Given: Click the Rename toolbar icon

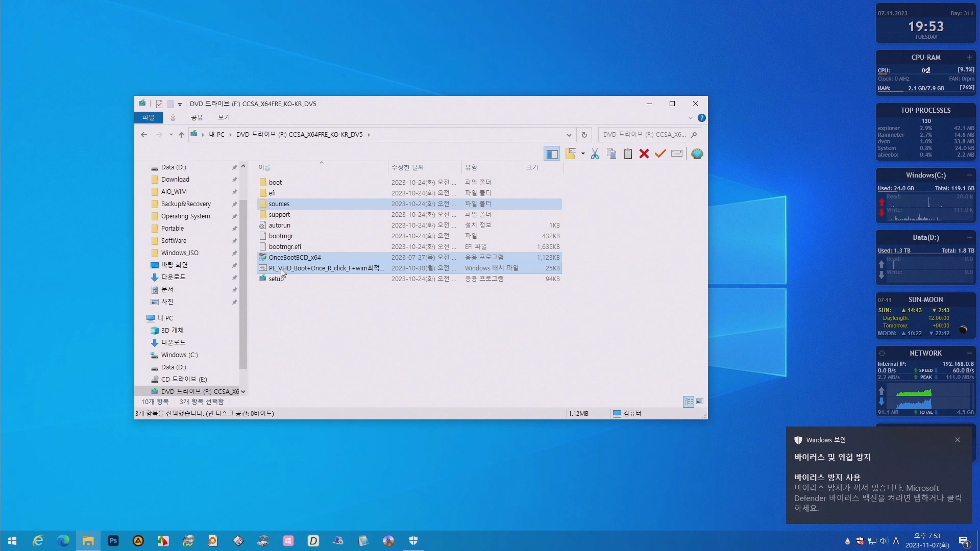Looking at the screenshot, I should coord(677,154).
